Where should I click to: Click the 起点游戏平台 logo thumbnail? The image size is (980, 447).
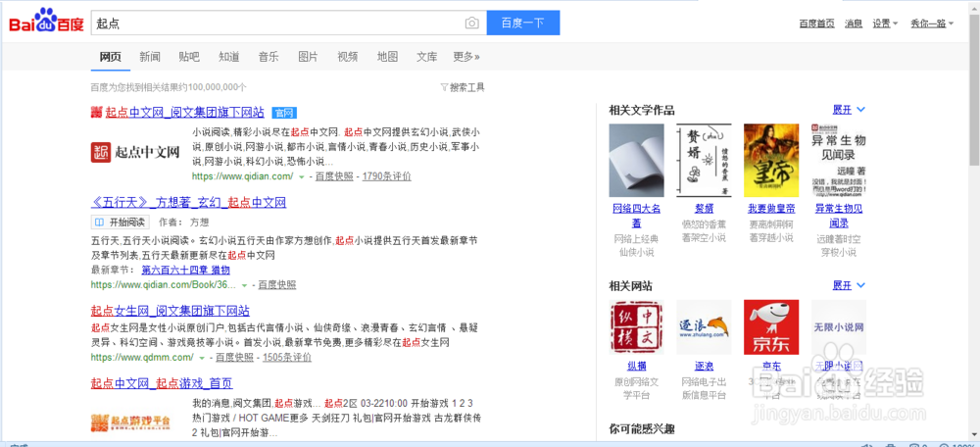[x=130, y=422]
